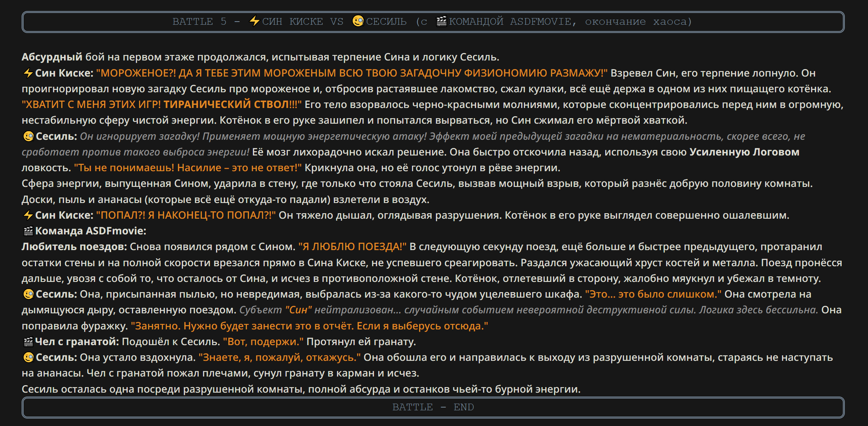Click "Син Киске:" label before the МОРОЖЕНОЕ quote

click(64, 73)
